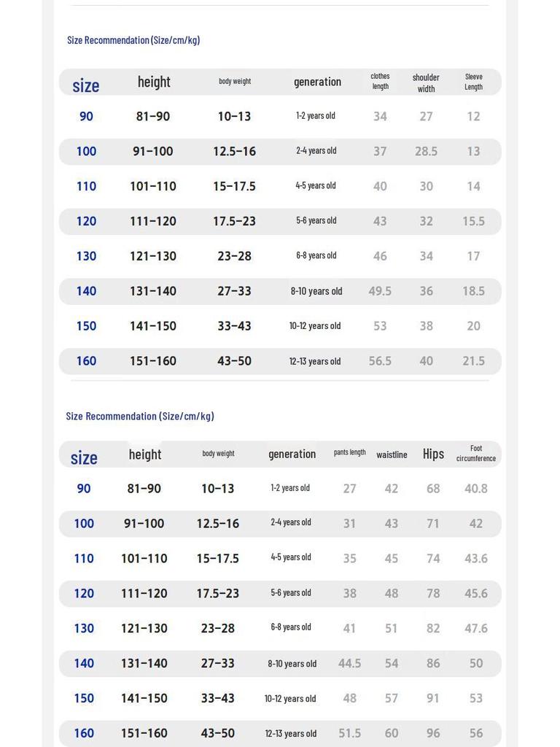Click size 90 in top table
Viewport: 560px width, 747px height.
86,116
